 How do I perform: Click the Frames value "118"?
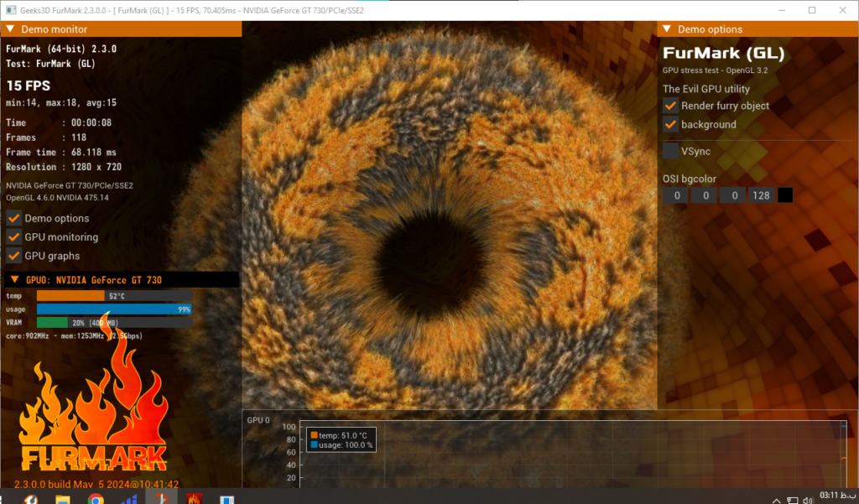[x=79, y=138]
